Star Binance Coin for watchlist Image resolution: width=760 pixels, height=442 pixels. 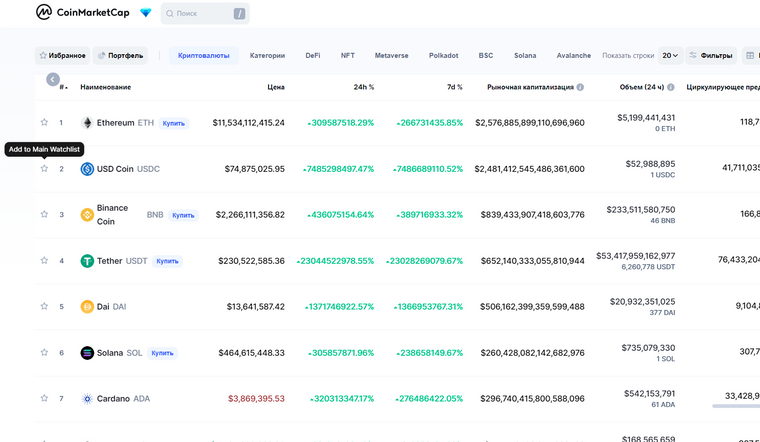44,214
